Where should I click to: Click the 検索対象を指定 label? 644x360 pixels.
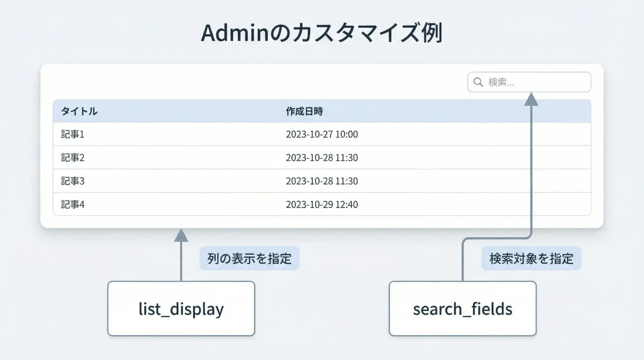[531, 259]
